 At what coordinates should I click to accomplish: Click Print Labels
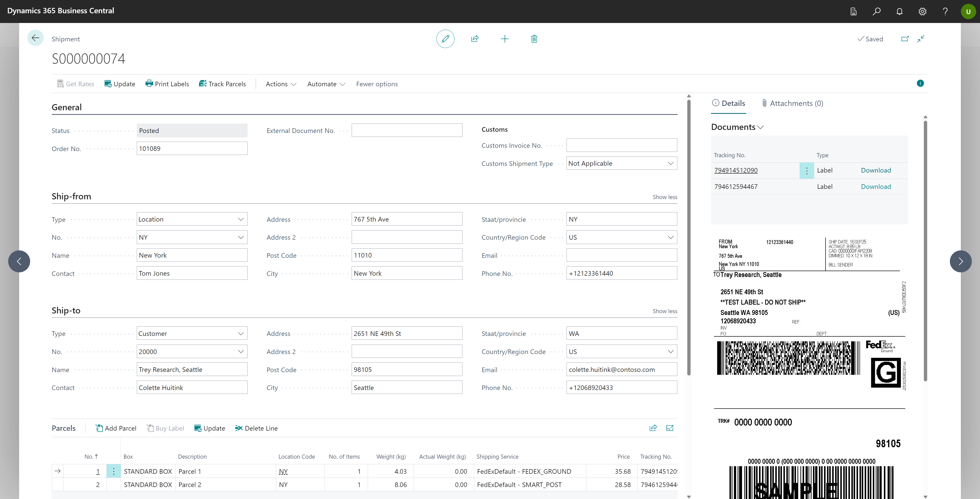167,84
